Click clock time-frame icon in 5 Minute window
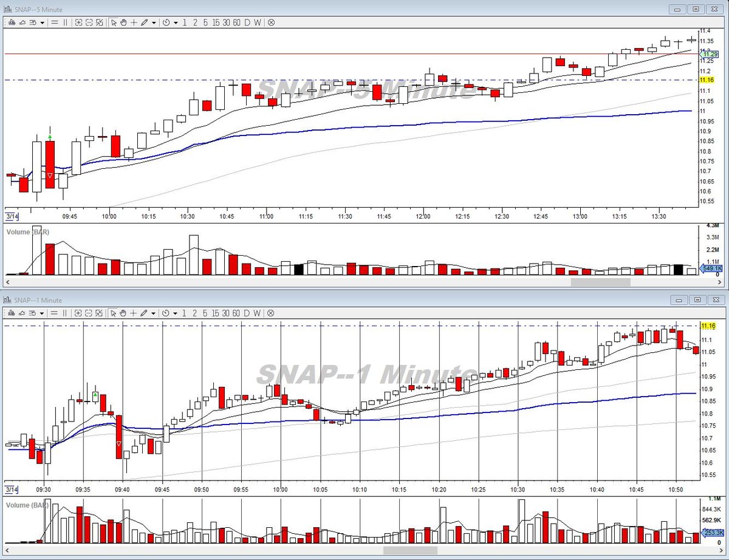The width and height of the screenshot is (729, 560). (x=166, y=22)
